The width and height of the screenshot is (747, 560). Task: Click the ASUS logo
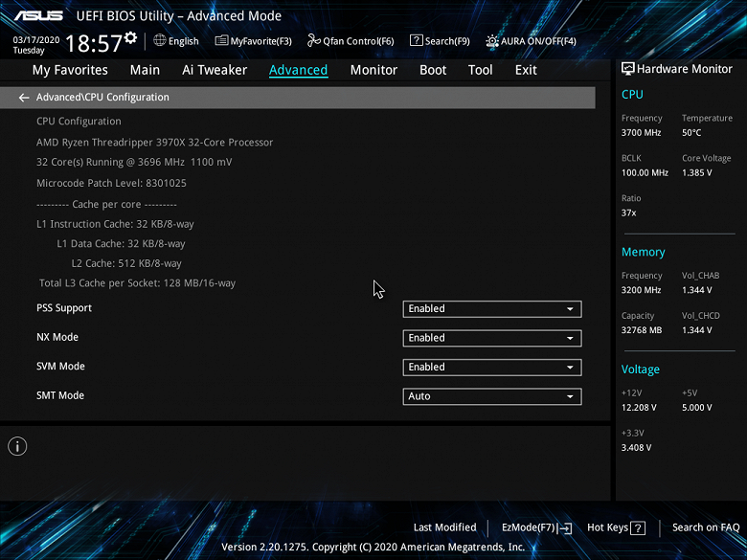coord(38,15)
